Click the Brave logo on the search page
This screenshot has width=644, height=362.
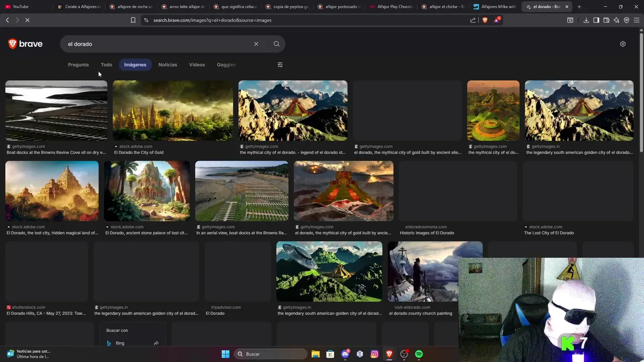25,44
